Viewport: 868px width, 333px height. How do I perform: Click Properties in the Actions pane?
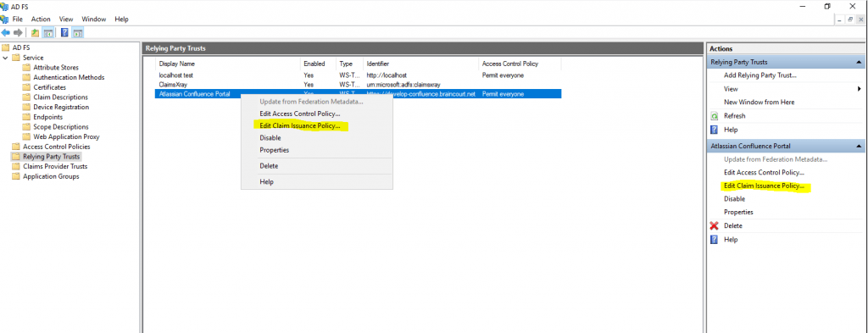coord(738,213)
